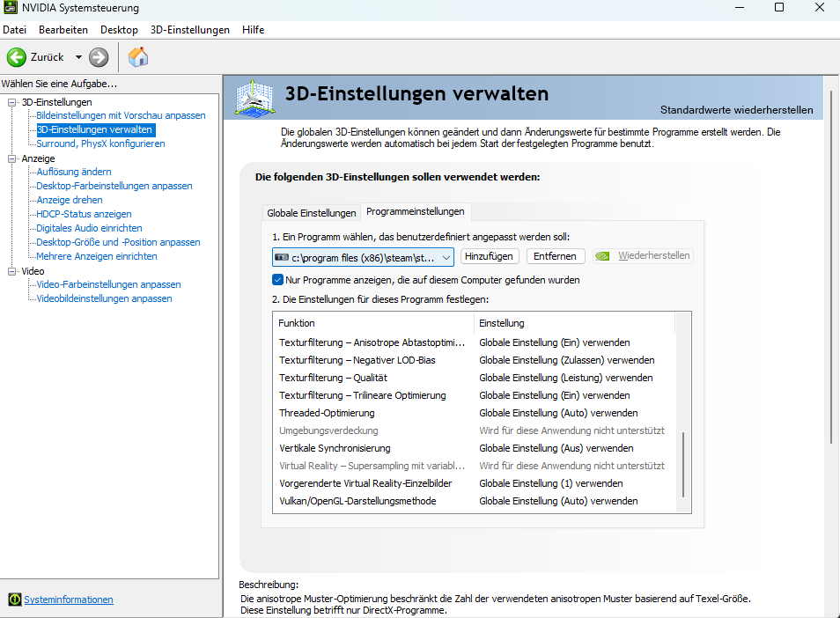Screen dimensions: 840x618
Task: Select Texturfilterung – Anisotrope Abtastoptimierung row
Action: point(474,342)
